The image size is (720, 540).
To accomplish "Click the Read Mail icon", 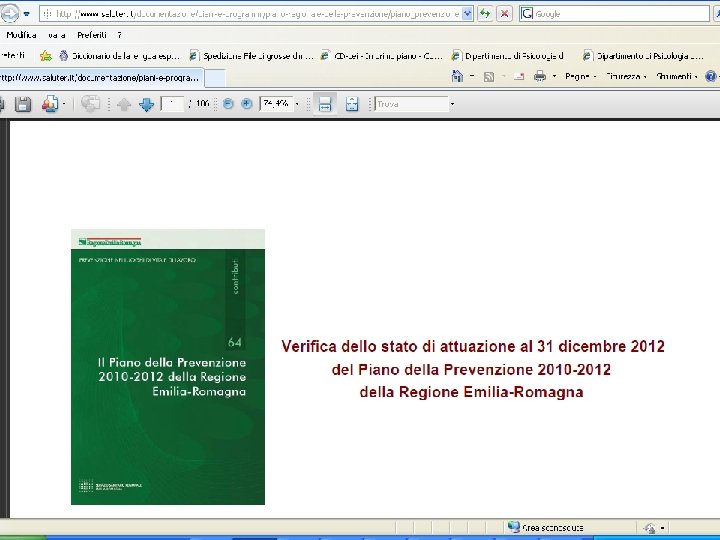I will [x=519, y=77].
